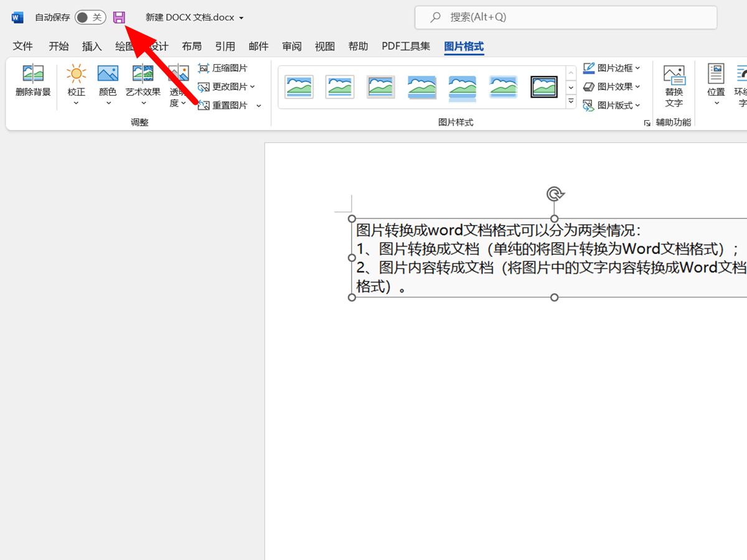Screen dimensions: 747x560
Task: Open the PDF工具集 ribbon tab
Action: 406,45
